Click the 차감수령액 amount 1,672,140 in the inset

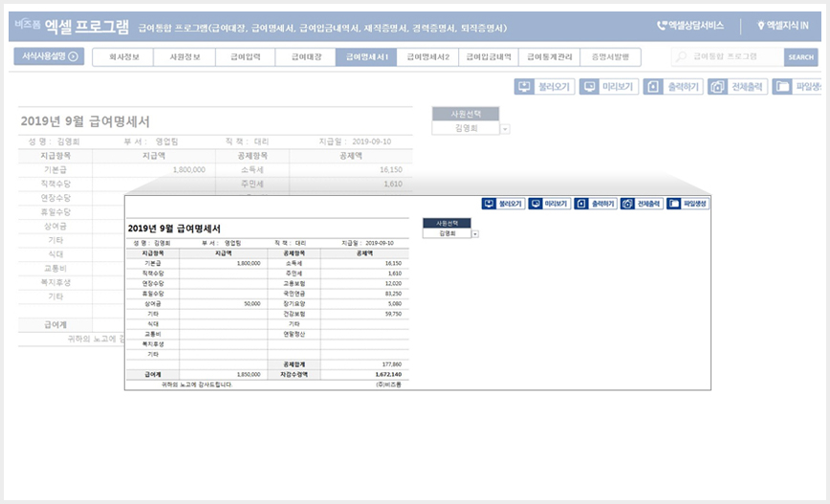388,374
